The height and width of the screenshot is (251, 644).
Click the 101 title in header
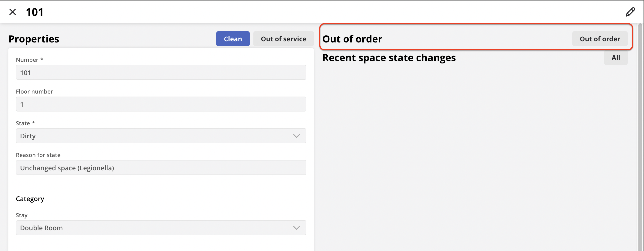(x=35, y=12)
